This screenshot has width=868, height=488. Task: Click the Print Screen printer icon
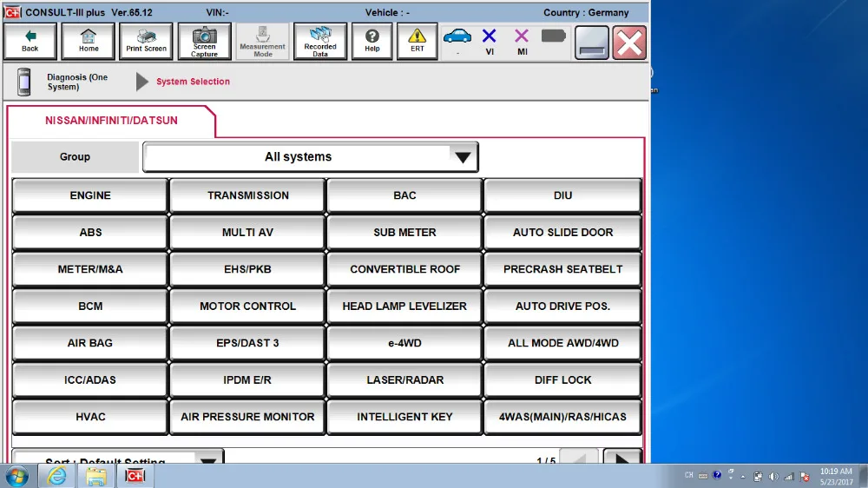(146, 41)
